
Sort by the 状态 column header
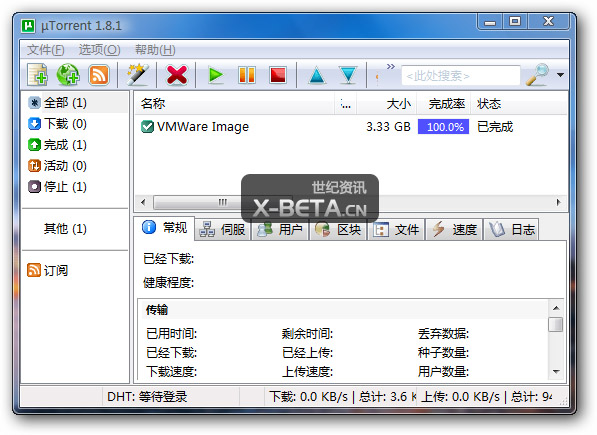[519, 104]
